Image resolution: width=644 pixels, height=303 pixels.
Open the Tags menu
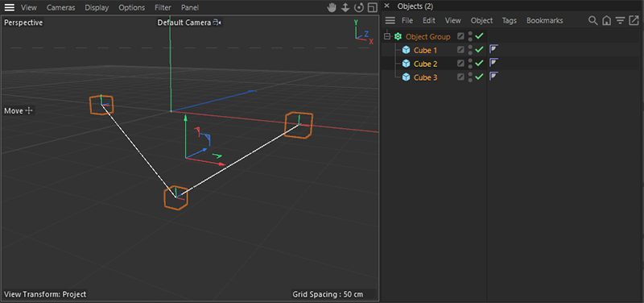coord(510,21)
